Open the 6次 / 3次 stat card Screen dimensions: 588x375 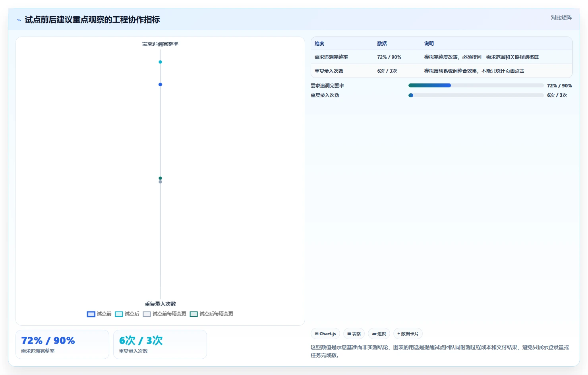point(160,344)
